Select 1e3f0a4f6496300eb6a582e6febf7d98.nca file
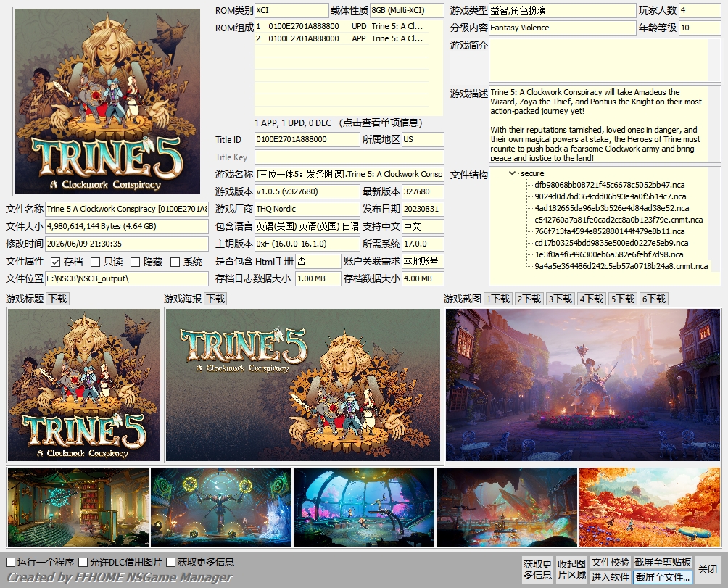Viewport: 728px width, 588px height. [x=608, y=254]
